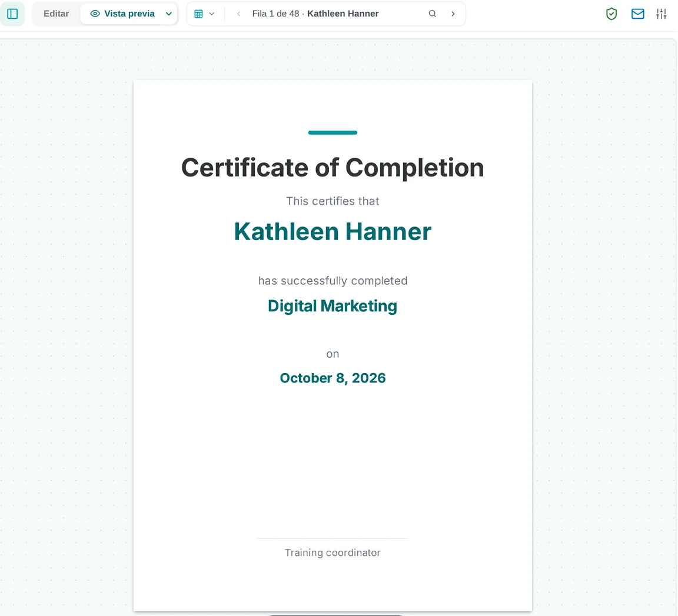Search rows with the magnifier icon
This screenshot has height=616, width=678.
coord(432,14)
